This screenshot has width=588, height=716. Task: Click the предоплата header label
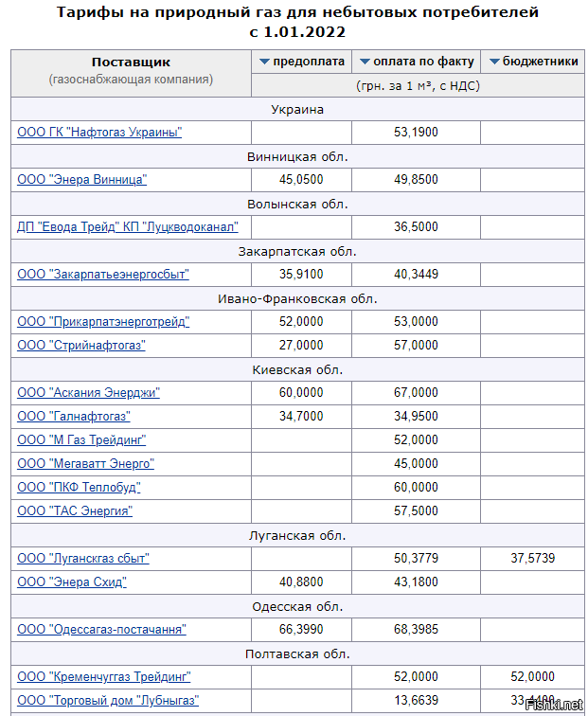tap(309, 62)
